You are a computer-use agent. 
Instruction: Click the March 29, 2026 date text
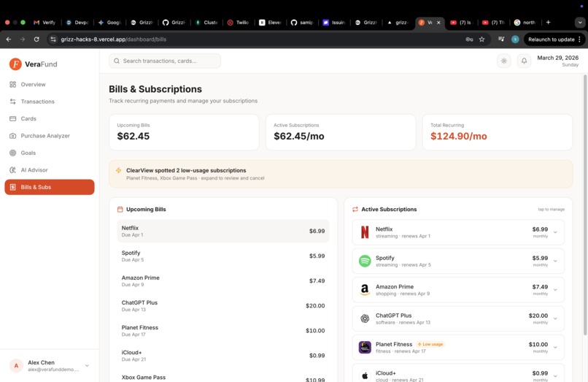(x=557, y=58)
